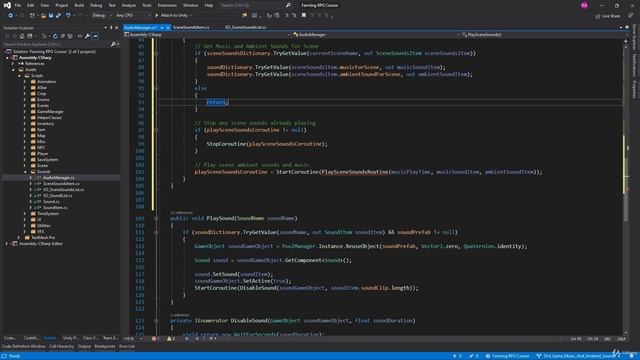
Task: Select AudioManager.cs in Solution Explorer
Action: 58,178
